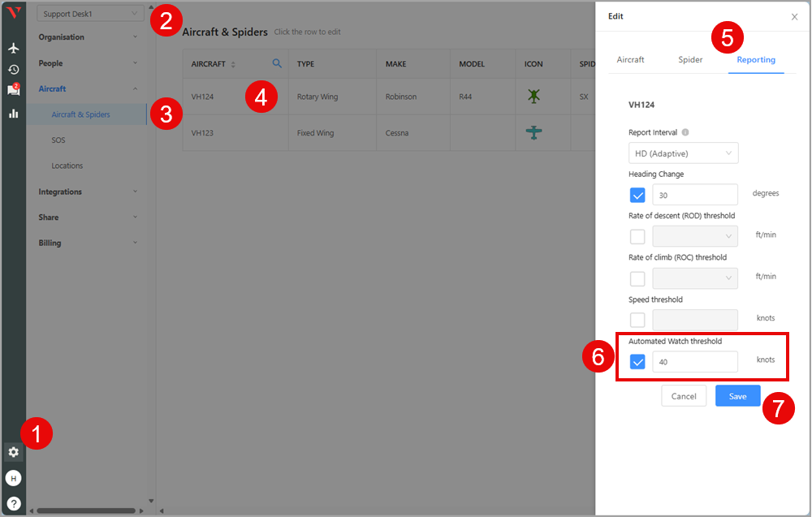Click the Cancel button

click(684, 396)
